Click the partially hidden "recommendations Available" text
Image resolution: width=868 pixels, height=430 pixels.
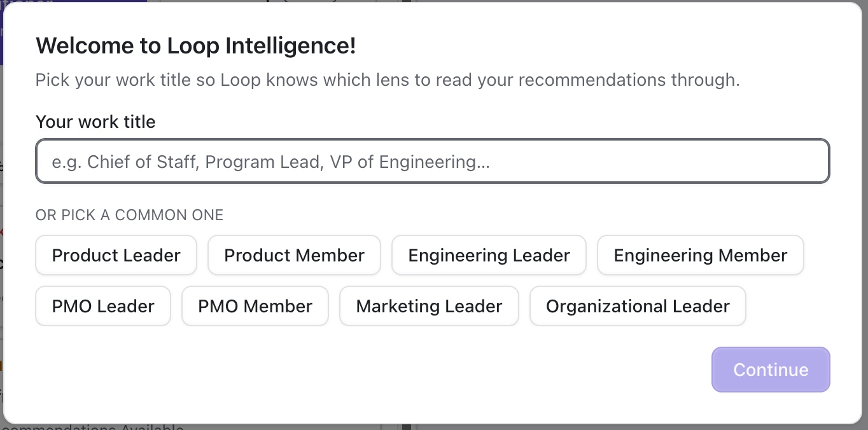(x=93, y=427)
